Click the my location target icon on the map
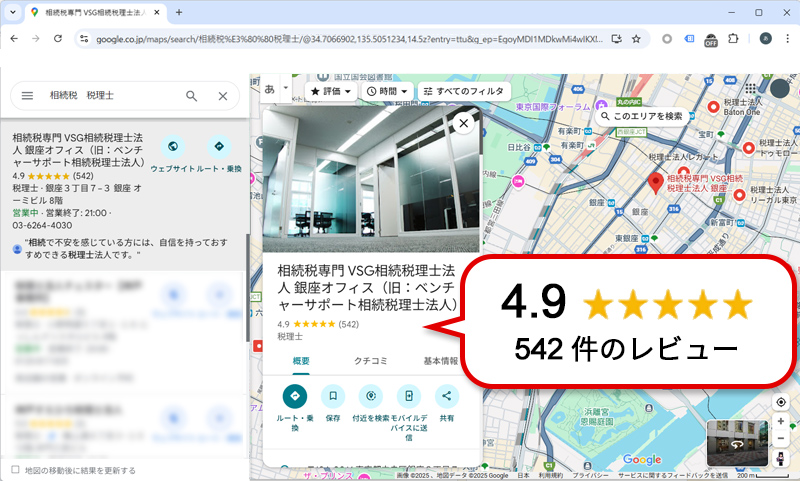Viewport: 800px width, 481px height. (781, 402)
